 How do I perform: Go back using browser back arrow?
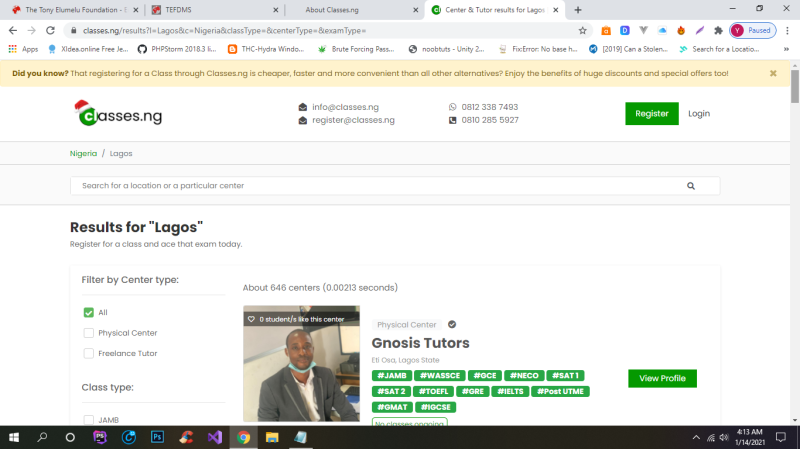click(x=13, y=31)
